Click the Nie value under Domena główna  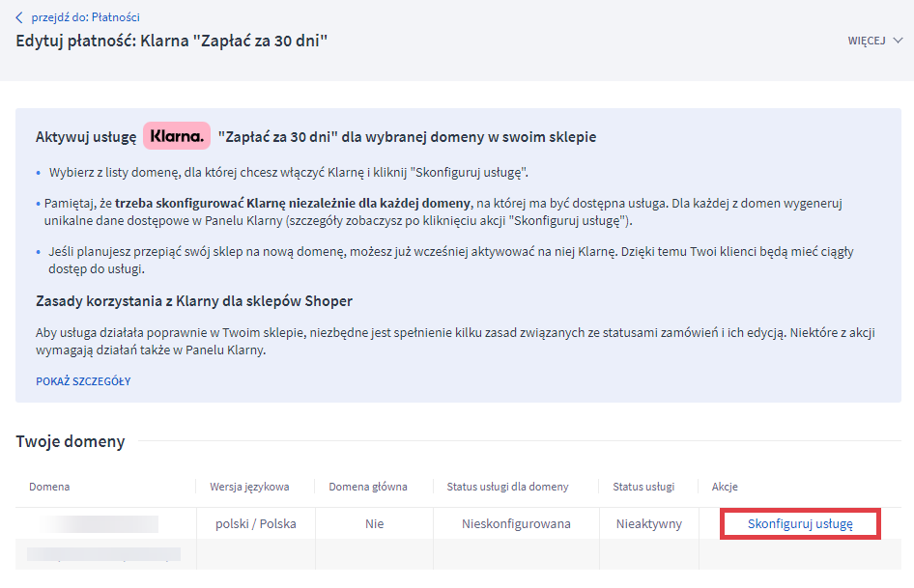tap(374, 524)
